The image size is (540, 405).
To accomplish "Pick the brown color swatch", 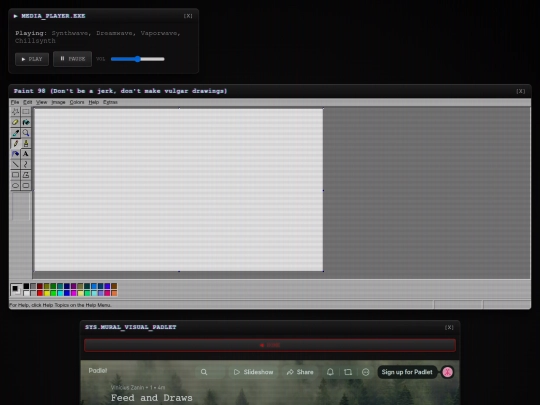I will (114, 287).
